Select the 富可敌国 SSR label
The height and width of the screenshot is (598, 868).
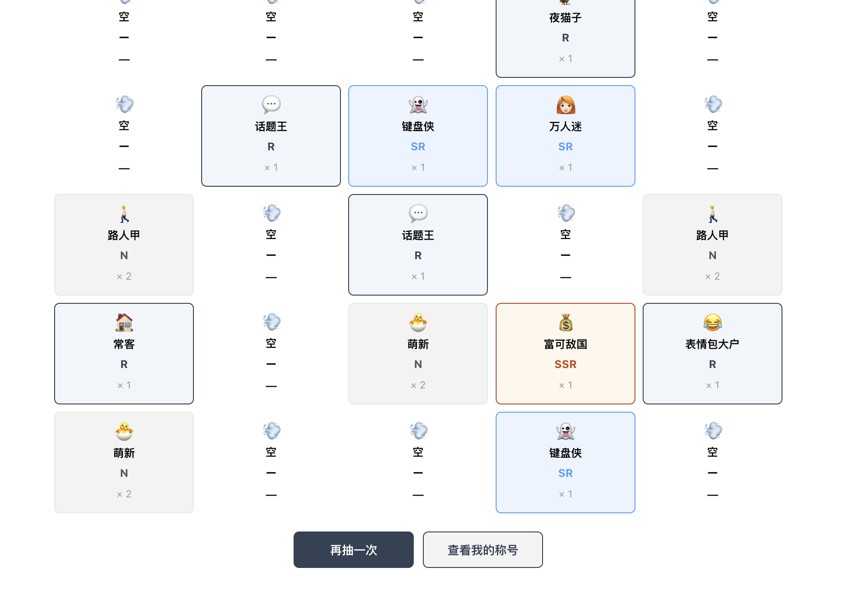pos(565,364)
